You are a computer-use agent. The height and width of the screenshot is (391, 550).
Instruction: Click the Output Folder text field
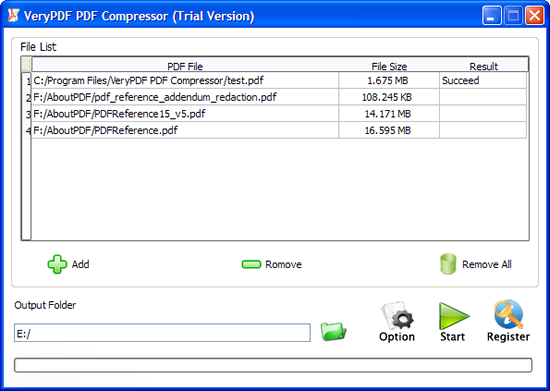[162, 333]
